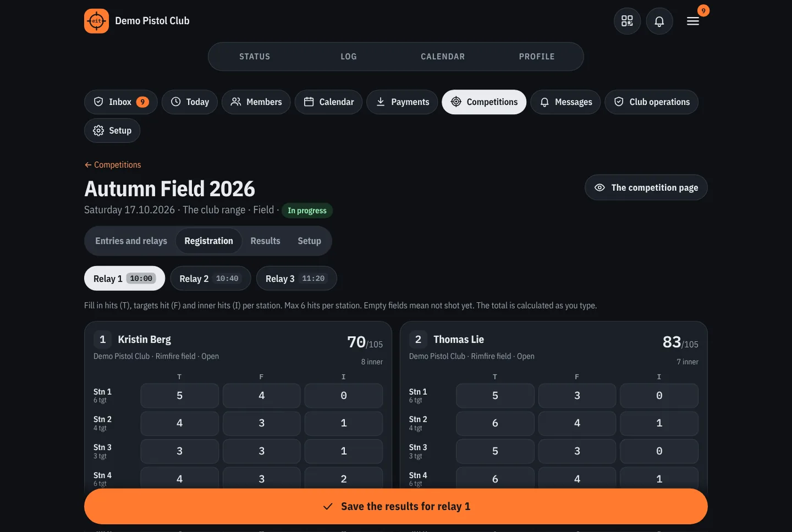Edit Kristin Berg Stn 1 targets field

(262, 396)
